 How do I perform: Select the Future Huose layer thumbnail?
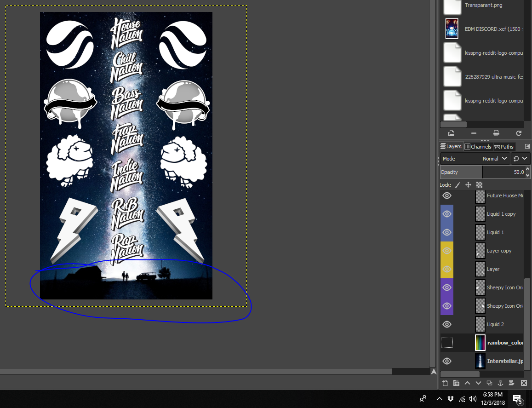[x=480, y=196]
